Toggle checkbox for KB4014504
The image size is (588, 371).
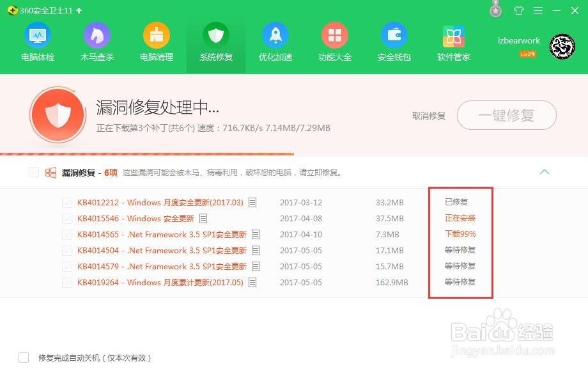click(67, 250)
